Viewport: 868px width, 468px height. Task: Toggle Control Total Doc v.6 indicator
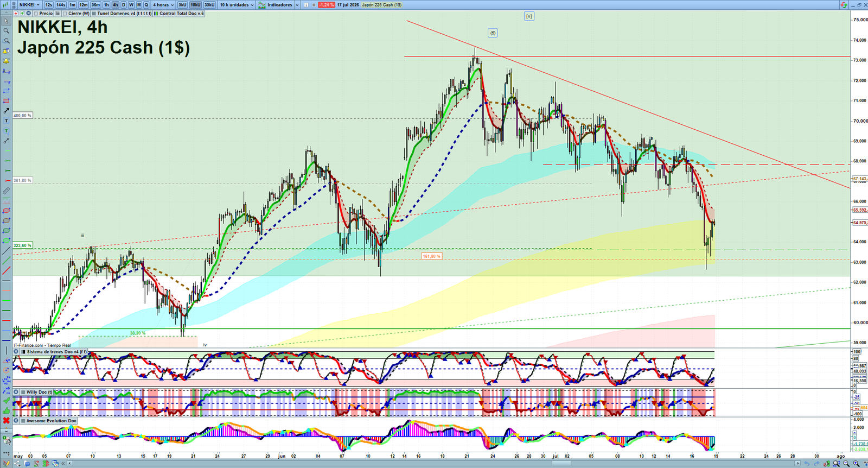156,13
